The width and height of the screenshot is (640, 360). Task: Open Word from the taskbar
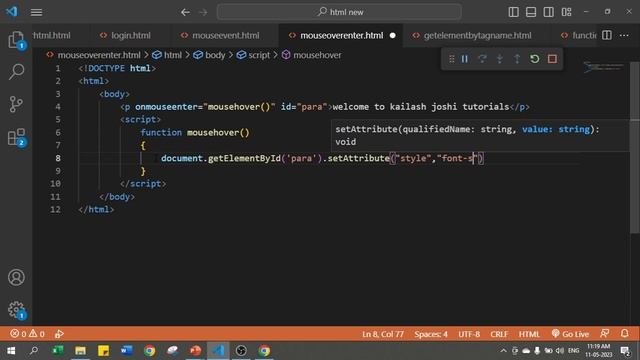point(127,351)
